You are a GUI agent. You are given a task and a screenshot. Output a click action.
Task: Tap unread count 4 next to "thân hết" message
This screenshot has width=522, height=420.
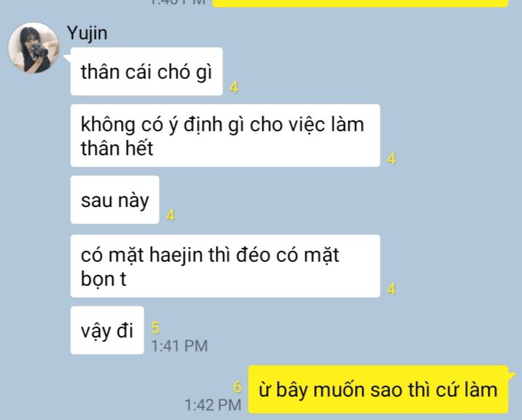pos(391,159)
